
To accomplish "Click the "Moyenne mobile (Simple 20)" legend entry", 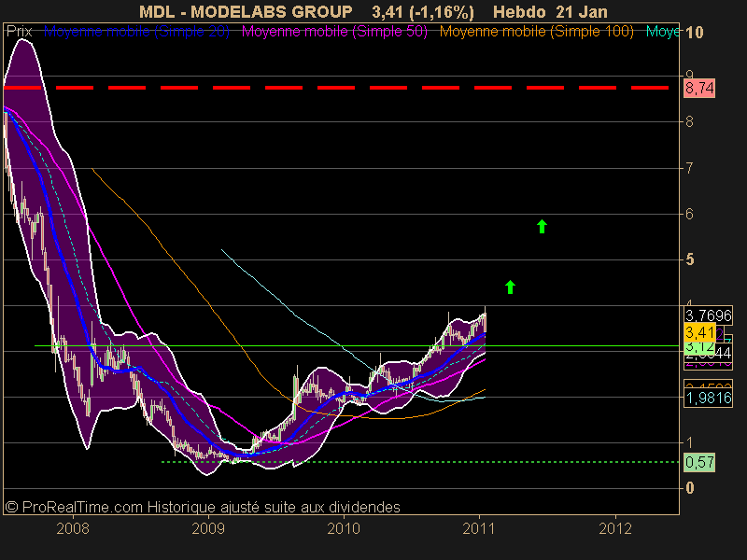I will (x=136, y=32).
